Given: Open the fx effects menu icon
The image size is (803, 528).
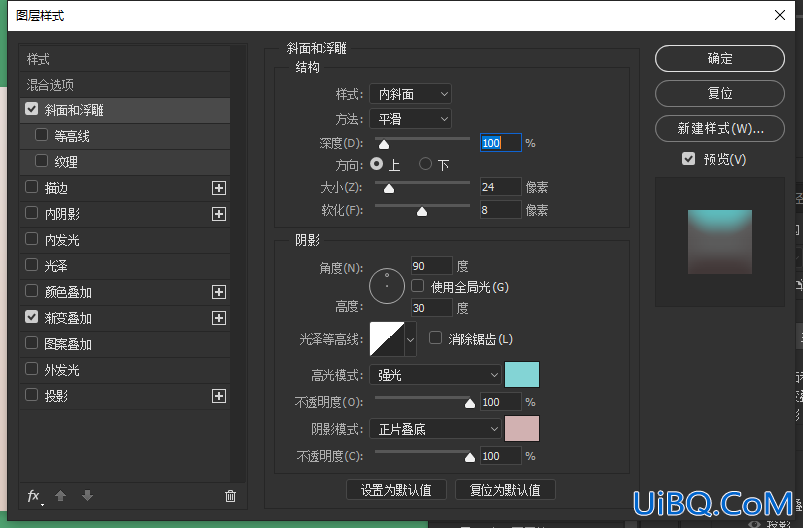Looking at the screenshot, I should click(x=34, y=496).
